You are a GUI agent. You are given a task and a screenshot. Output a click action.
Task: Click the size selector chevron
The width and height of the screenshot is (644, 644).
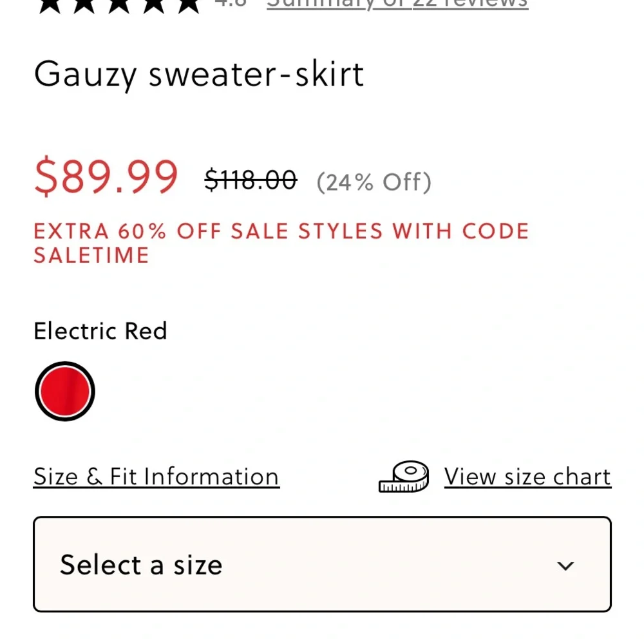pyautogui.click(x=565, y=566)
